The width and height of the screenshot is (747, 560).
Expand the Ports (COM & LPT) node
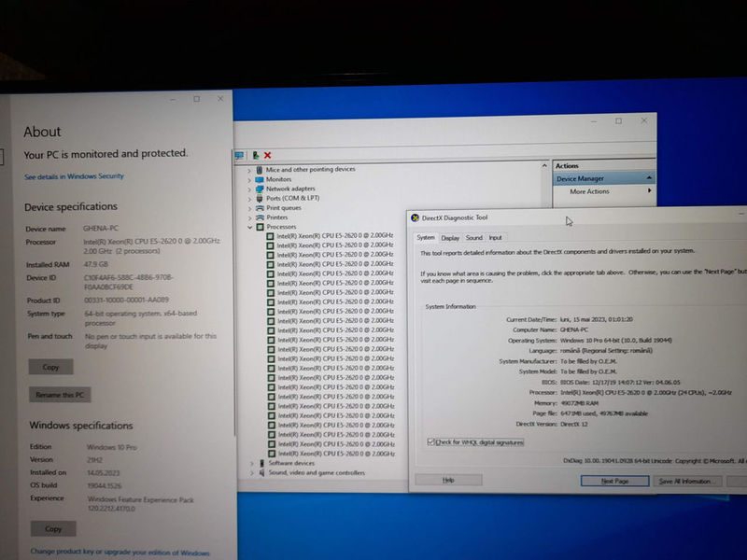(249, 199)
